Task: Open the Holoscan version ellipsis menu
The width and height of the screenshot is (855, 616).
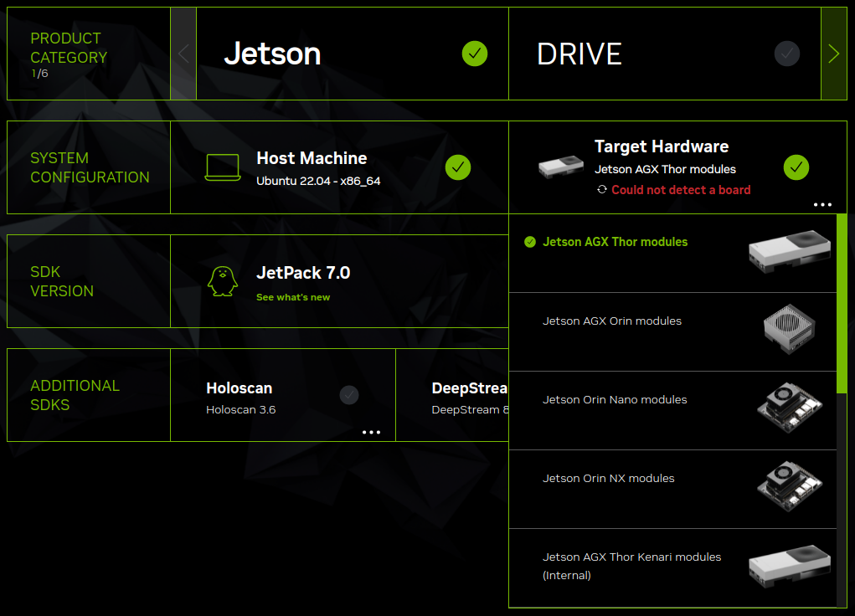Action: pos(372,432)
